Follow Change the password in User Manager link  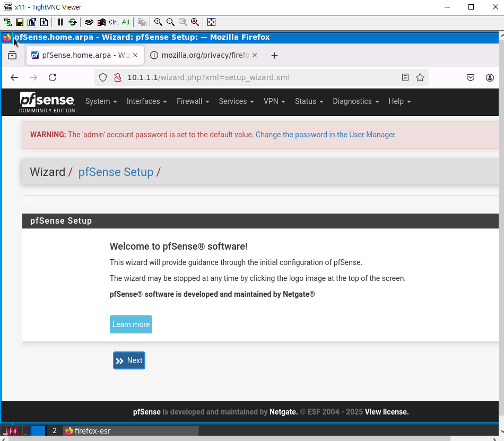(326, 135)
